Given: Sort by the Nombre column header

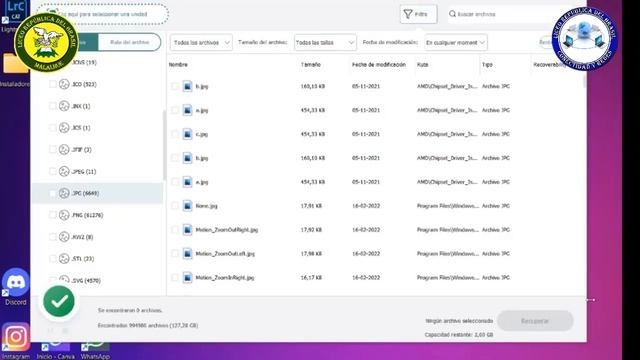Looking at the screenshot, I should pos(178,64).
